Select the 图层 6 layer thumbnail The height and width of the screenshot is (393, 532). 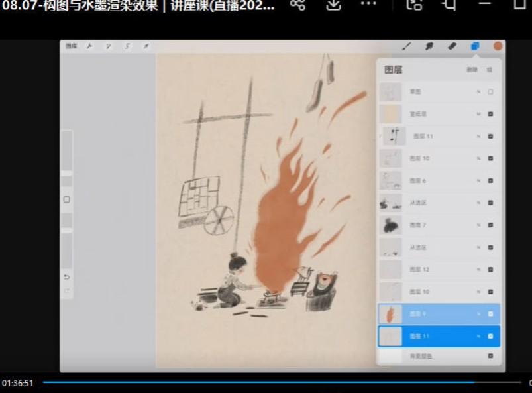click(x=390, y=180)
